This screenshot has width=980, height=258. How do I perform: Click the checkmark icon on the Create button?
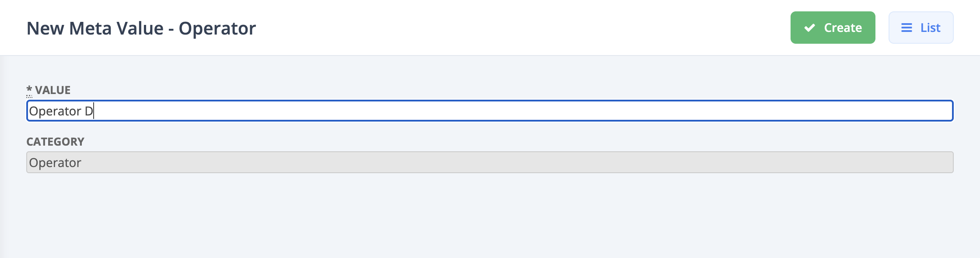(x=809, y=28)
